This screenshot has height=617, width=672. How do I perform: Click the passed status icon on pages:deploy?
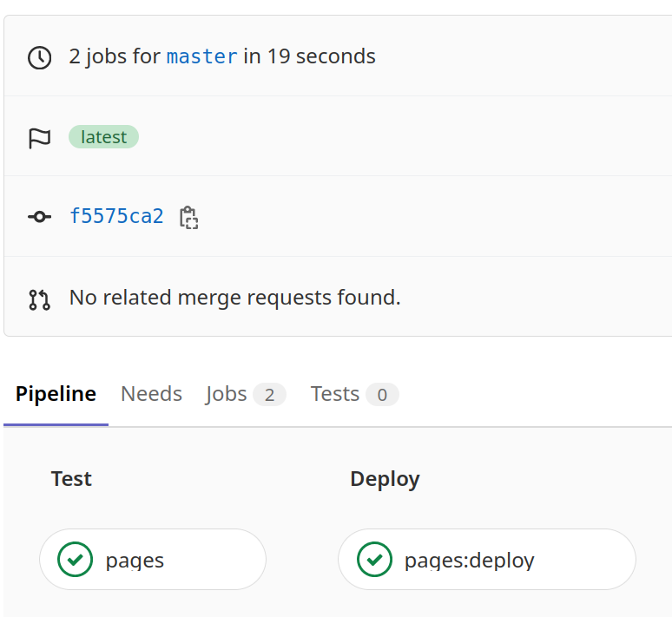tap(374, 560)
